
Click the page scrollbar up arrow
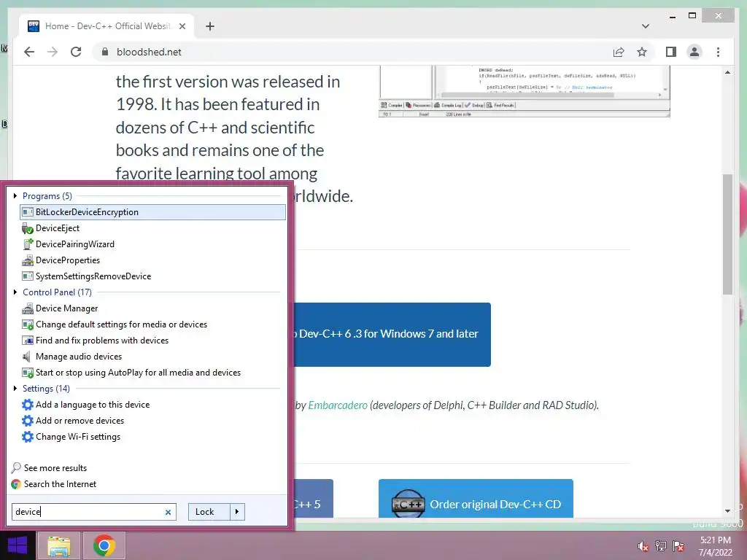pos(727,72)
